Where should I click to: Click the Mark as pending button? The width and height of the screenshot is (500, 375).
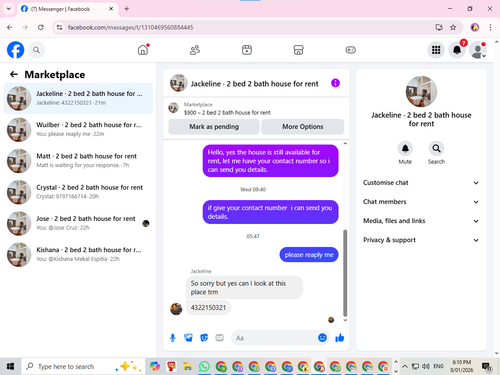point(214,127)
